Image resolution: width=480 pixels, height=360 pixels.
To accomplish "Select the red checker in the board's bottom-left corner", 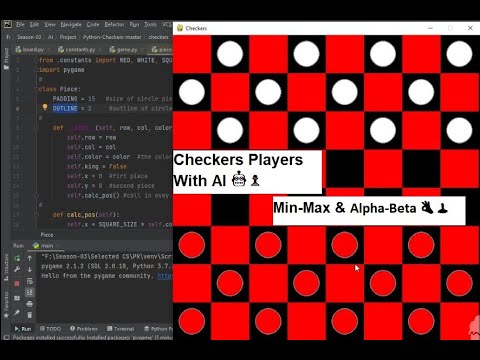I will (192, 321).
